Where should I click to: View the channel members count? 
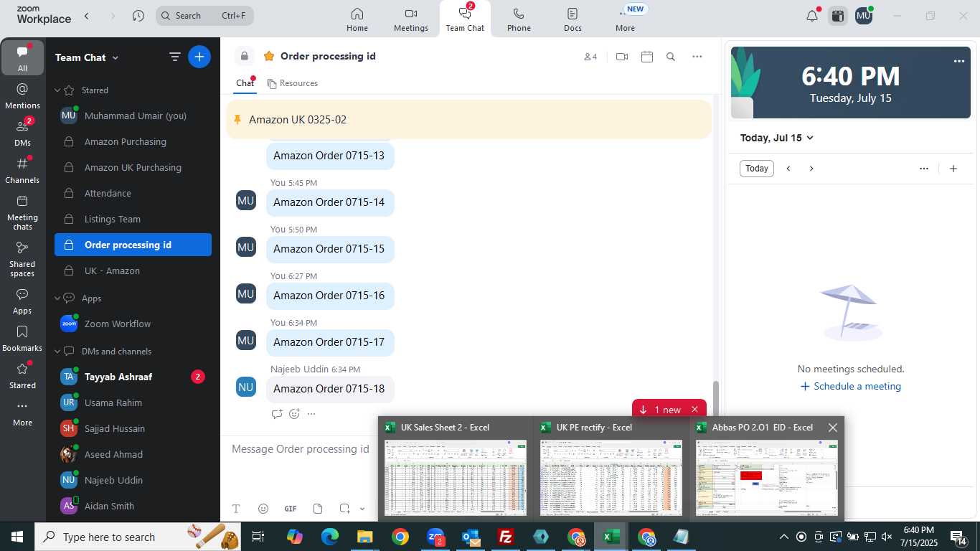(590, 57)
